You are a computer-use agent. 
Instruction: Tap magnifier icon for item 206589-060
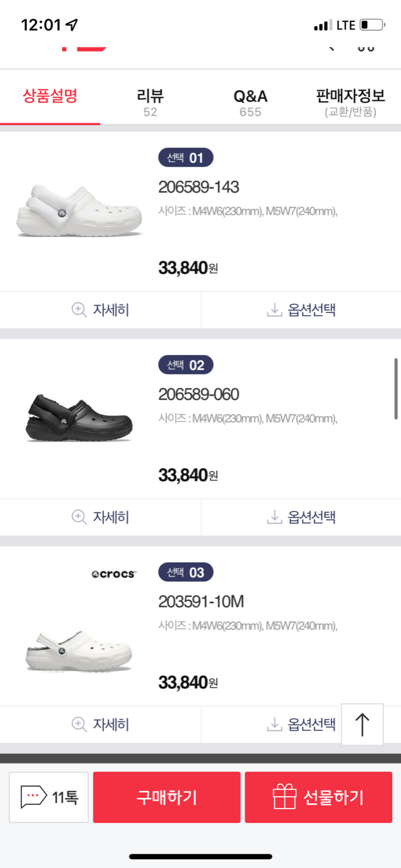[80, 517]
